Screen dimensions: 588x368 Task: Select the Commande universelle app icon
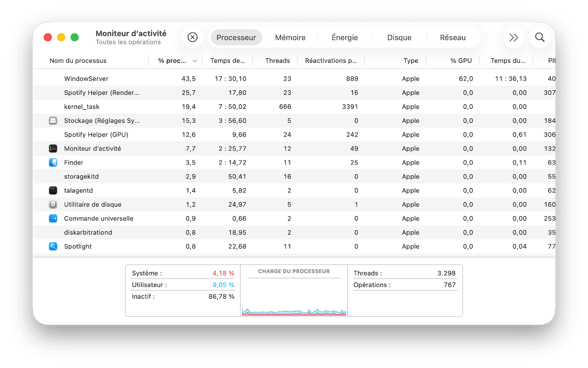point(53,218)
